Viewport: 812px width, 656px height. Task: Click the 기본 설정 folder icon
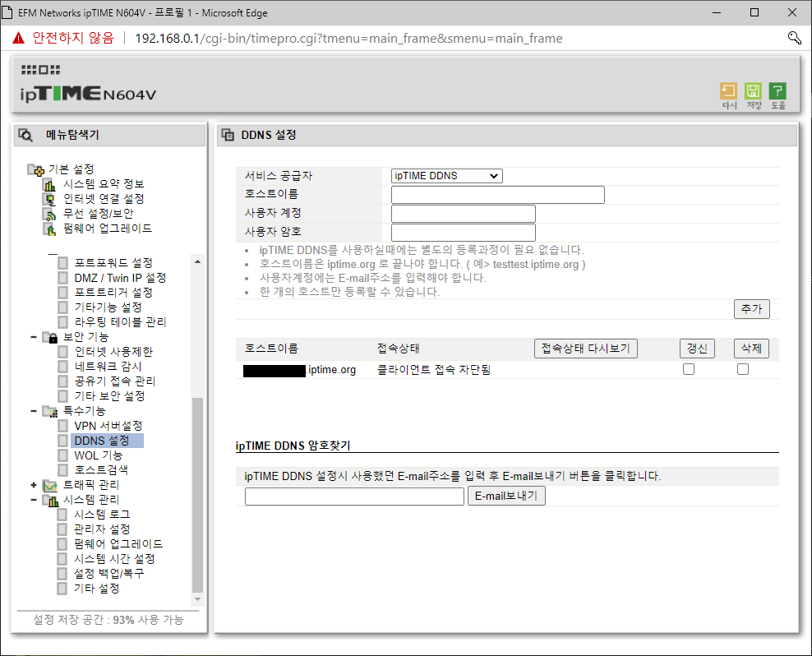[35, 169]
